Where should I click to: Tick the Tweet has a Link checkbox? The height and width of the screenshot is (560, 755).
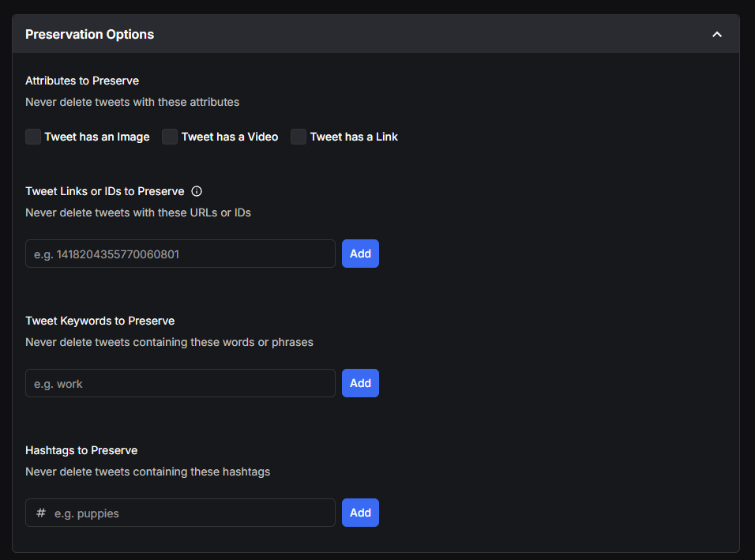click(x=299, y=137)
